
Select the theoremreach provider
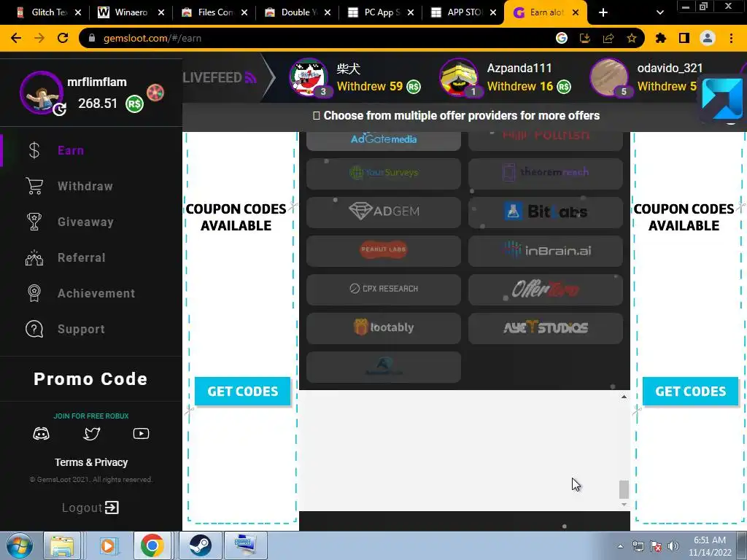coord(546,174)
